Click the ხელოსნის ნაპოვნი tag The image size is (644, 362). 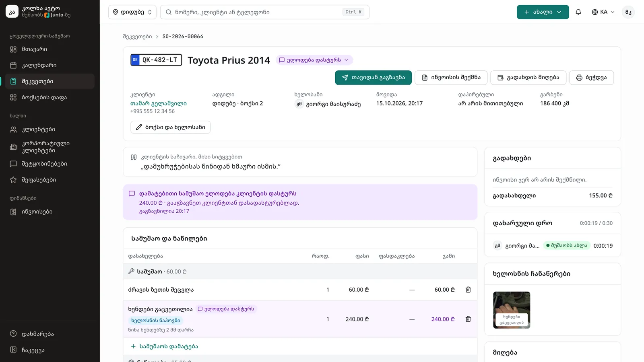[x=155, y=321]
